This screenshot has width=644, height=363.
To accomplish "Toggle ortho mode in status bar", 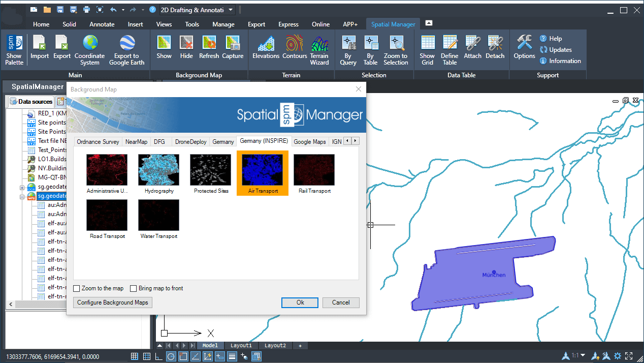I will click(x=158, y=356).
